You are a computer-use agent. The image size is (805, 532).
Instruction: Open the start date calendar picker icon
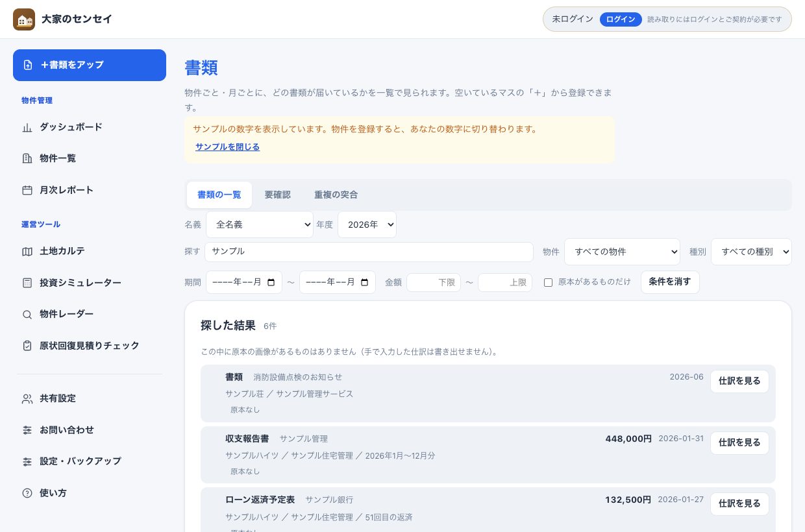pyautogui.click(x=271, y=282)
